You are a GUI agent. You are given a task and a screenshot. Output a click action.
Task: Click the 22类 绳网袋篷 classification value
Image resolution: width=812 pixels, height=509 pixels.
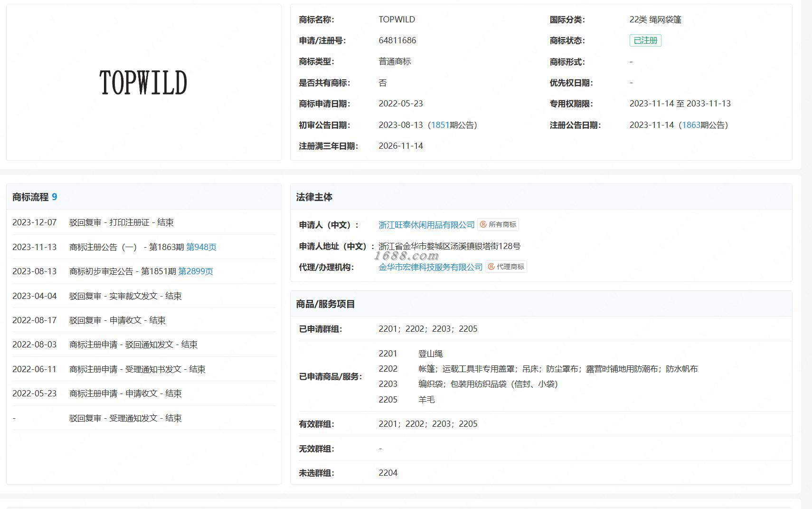pos(655,19)
